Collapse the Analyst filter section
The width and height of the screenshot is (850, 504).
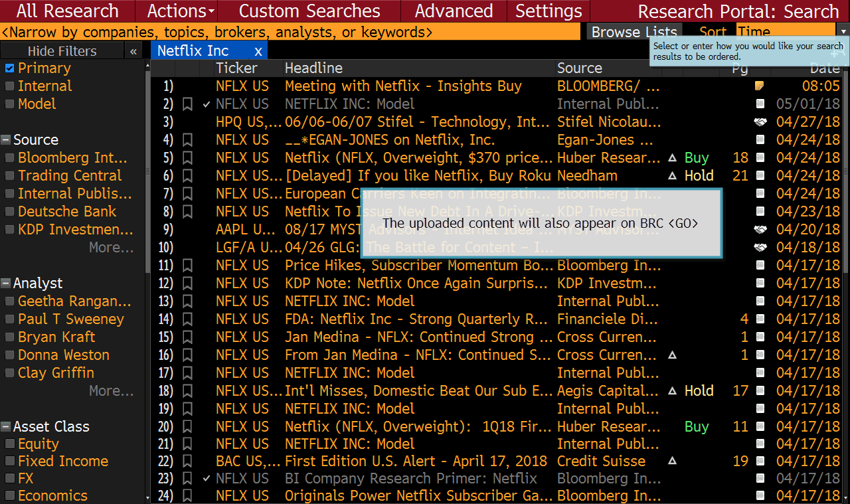pyautogui.click(x=6, y=284)
